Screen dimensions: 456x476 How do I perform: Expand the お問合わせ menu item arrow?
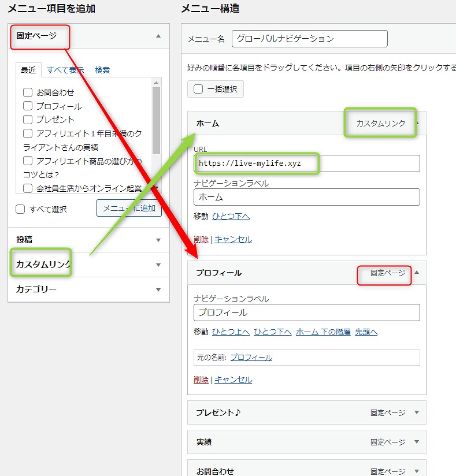(x=417, y=471)
